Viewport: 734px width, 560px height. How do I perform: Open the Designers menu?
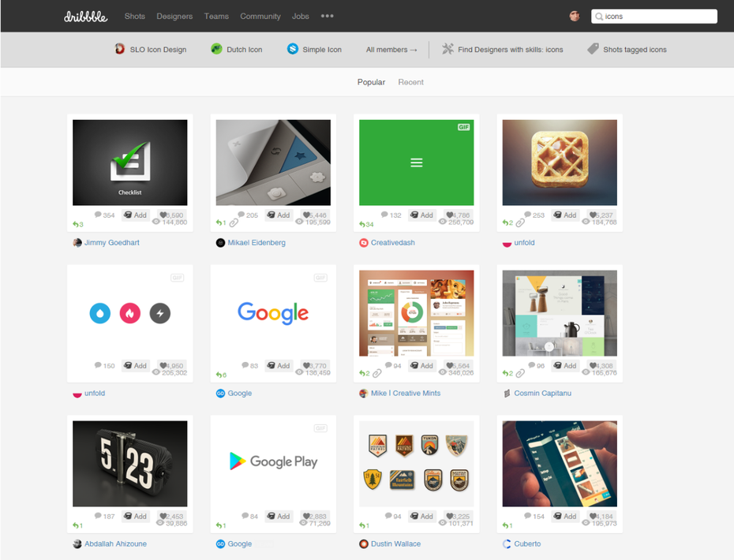[174, 16]
